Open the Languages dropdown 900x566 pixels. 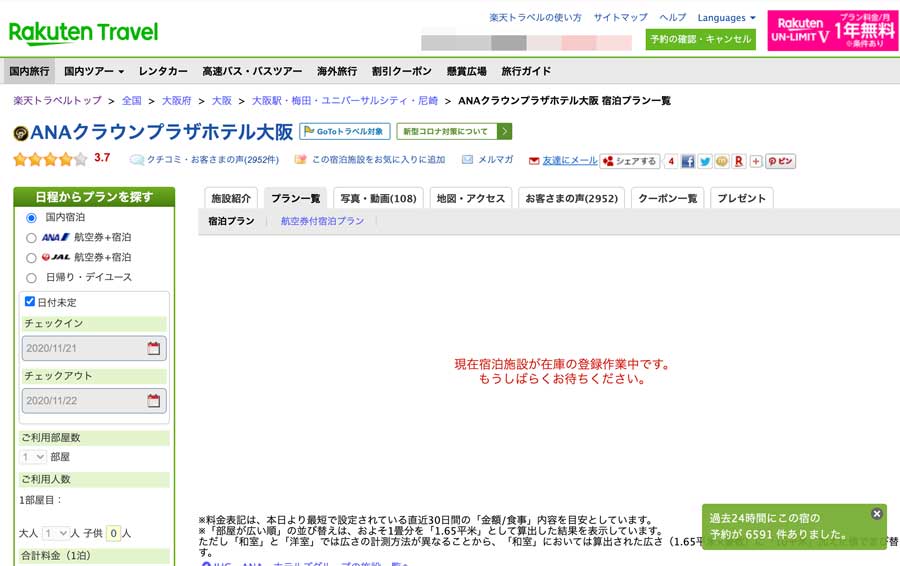[x=726, y=18]
